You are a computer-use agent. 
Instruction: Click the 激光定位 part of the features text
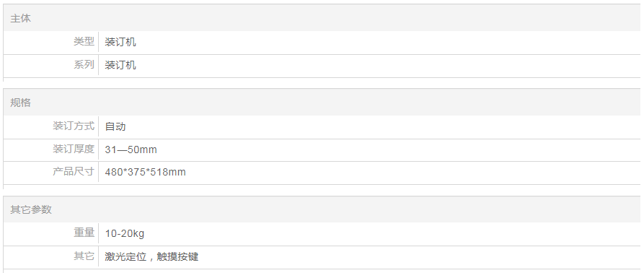125,257
